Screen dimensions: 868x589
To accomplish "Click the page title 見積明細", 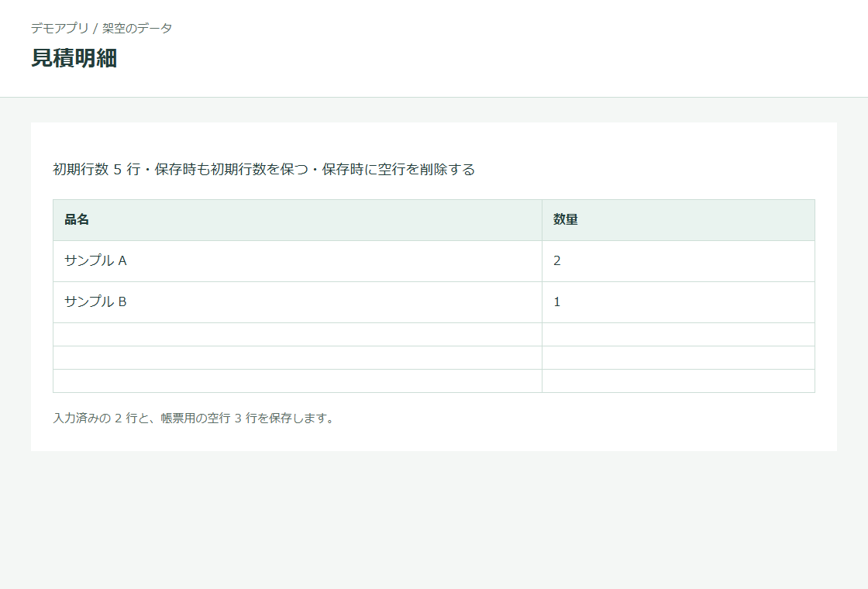I will pyautogui.click(x=74, y=58).
